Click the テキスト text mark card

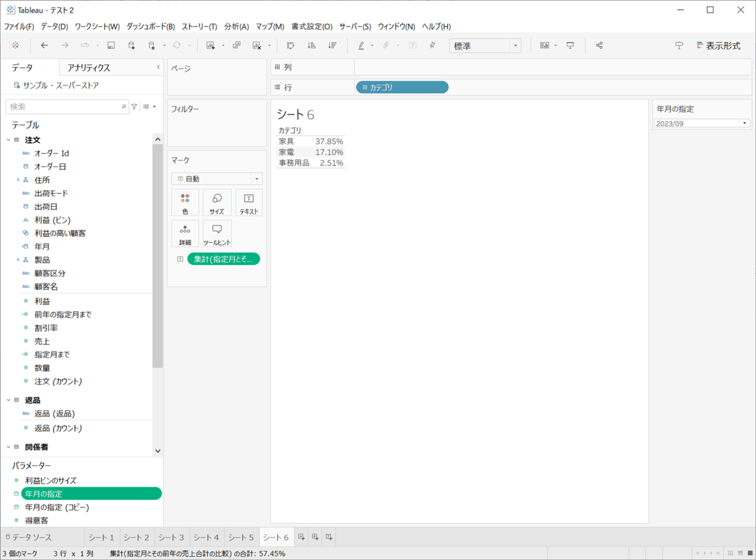[x=249, y=203]
